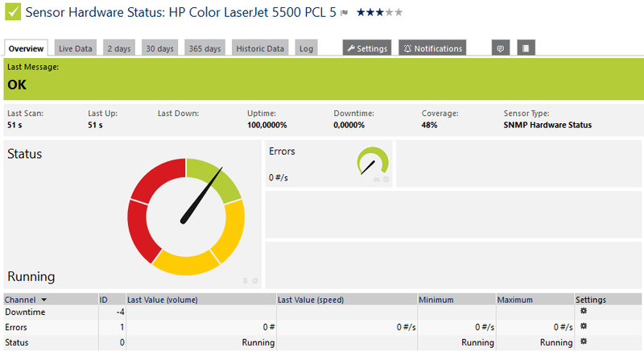Screen dimensions: 644x352
Task: Sort by Last Value (speed) header
Action: point(311,300)
